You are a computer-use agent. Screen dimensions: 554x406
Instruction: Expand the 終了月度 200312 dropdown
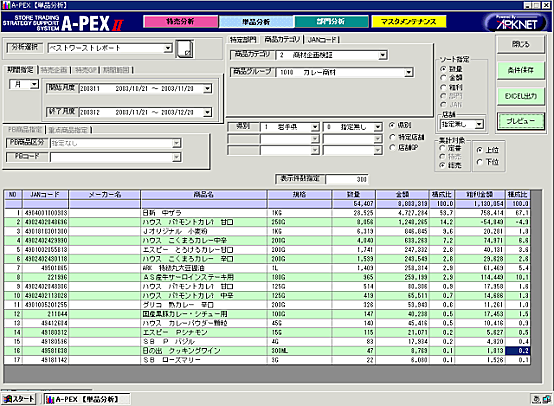tap(207, 112)
